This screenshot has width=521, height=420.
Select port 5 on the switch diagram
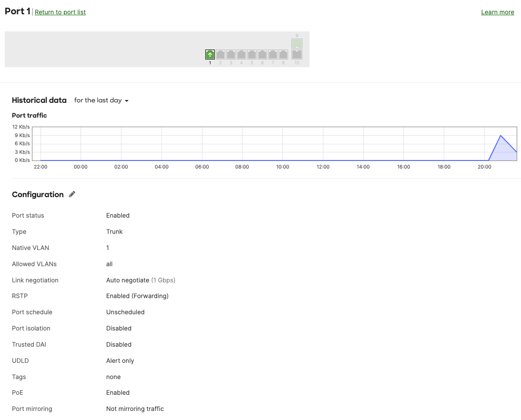[x=251, y=54]
